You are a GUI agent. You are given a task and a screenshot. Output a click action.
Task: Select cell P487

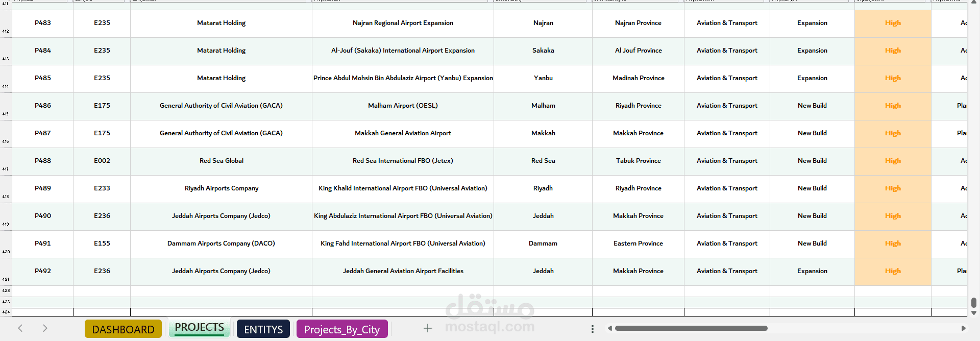click(x=43, y=134)
